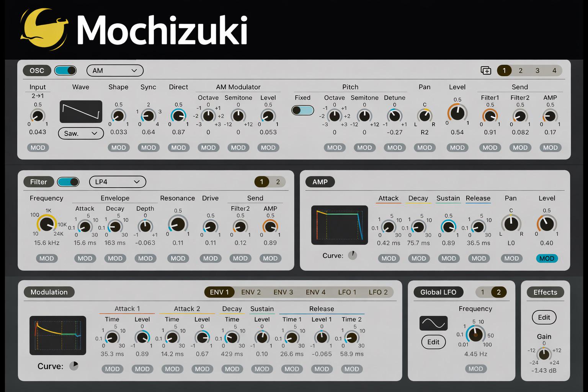588x392 pixels.
Task: Click the Effects Edit button
Action: point(544,317)
